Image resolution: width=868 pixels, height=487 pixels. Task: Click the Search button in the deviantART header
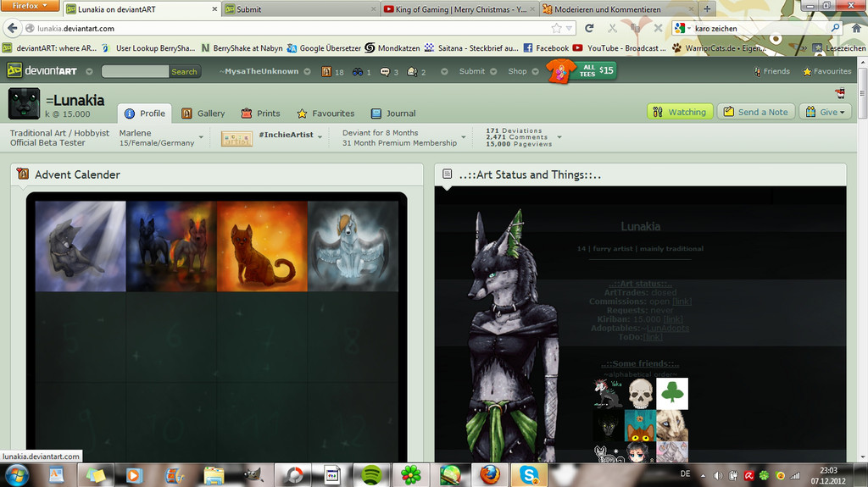point(184,71)
